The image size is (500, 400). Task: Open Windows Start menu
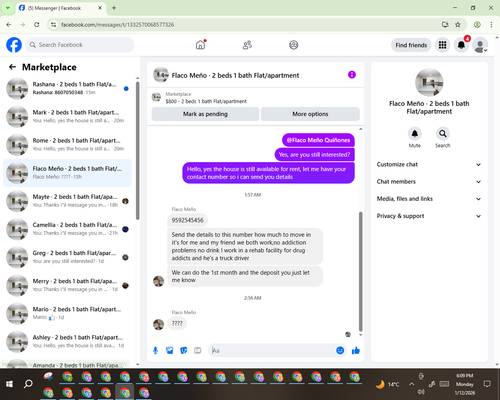coord(9,384)
